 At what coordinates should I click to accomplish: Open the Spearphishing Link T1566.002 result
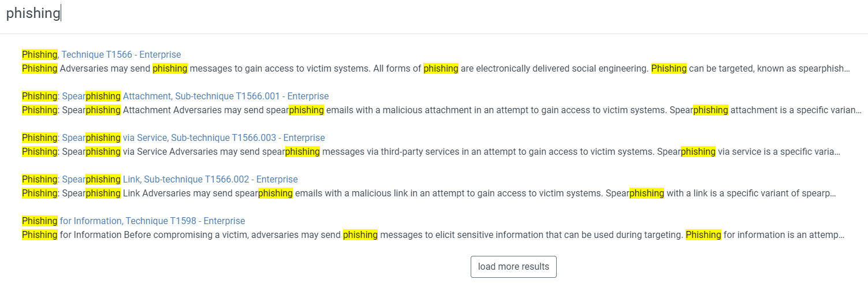pos(160,180)
